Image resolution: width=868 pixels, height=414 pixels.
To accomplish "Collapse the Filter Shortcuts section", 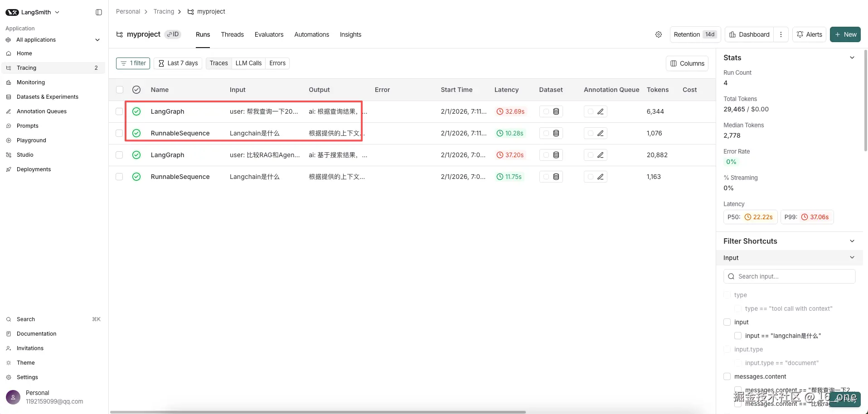I will (852, 241).
